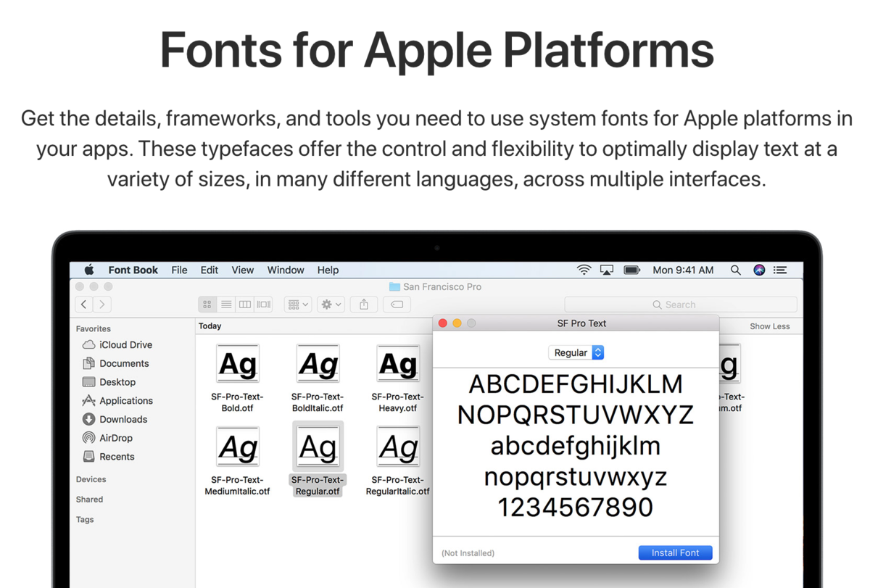Click Show Less in the Today group

click(x=770, y=326)
